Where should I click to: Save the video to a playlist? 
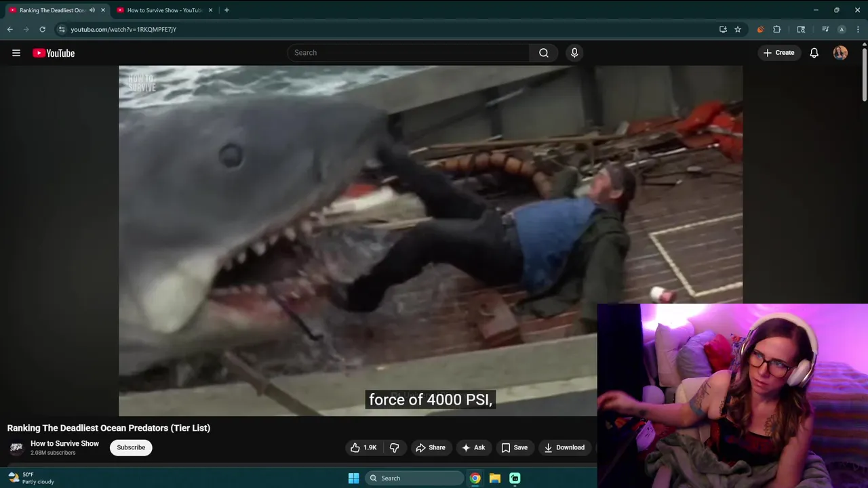pyautogui.click(x=514, y=447)
